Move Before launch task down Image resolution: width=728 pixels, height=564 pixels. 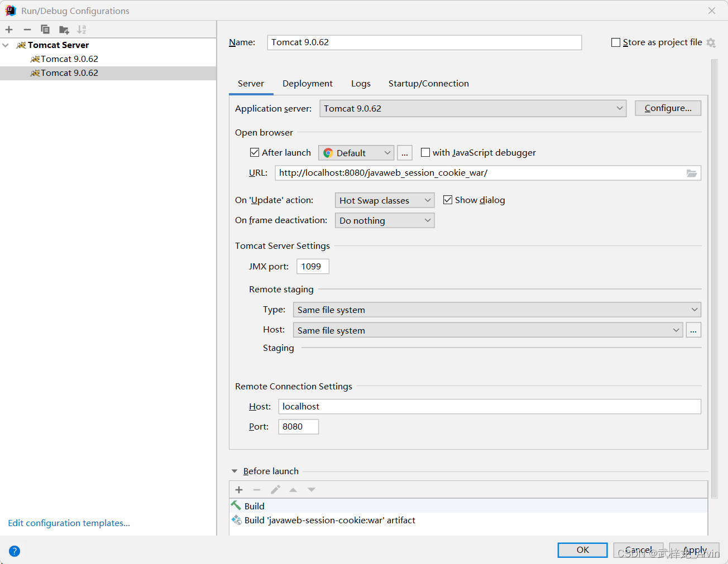(x=312, y=490)
